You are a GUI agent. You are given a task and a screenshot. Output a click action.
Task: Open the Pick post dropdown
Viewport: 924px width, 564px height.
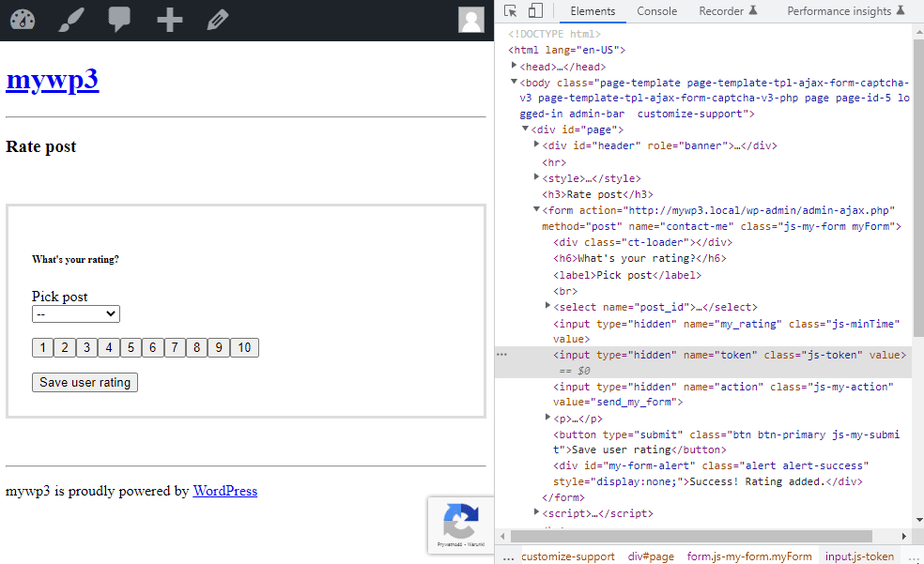point(75,313)
